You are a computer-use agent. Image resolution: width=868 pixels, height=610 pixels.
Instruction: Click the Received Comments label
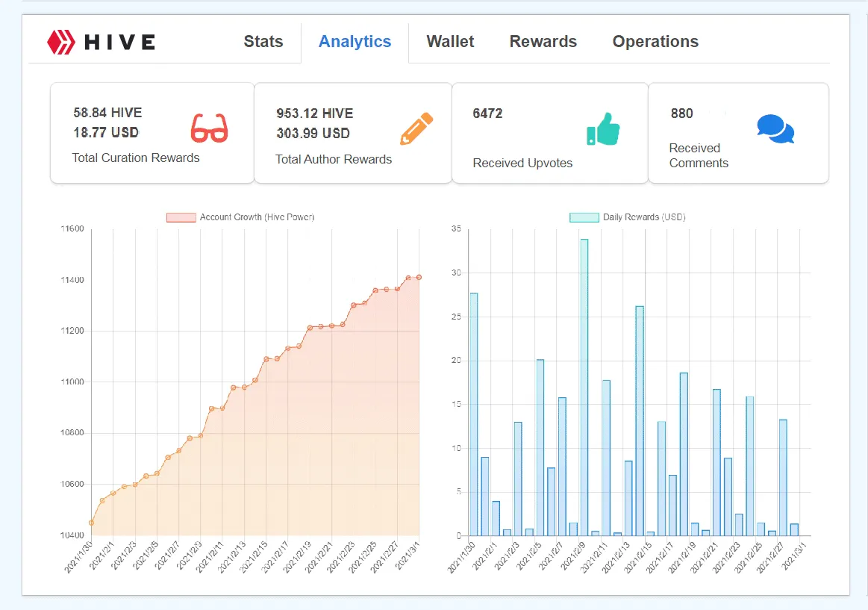[x=699, y=155]
